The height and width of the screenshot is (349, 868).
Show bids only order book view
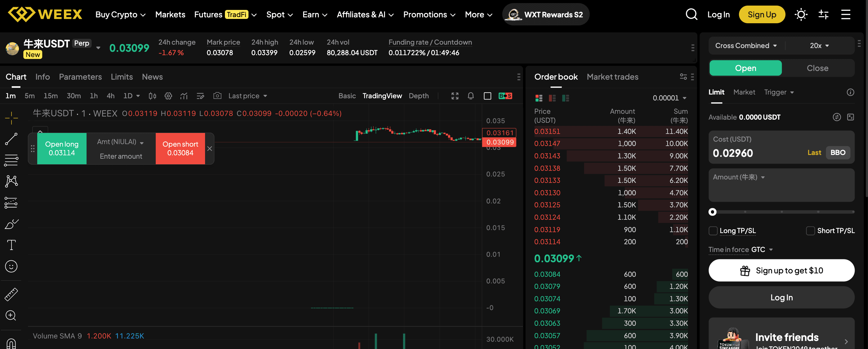(566, 98)
